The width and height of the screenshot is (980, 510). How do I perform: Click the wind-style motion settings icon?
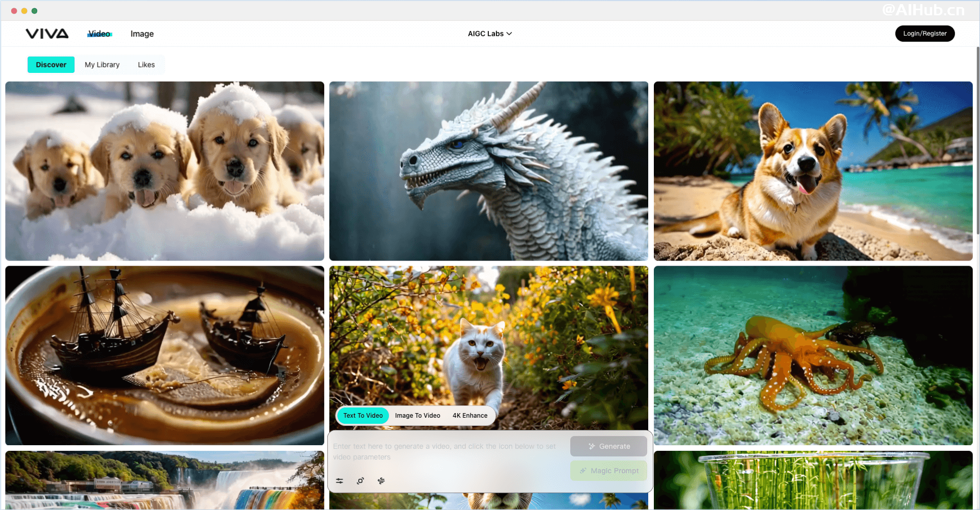tap(381, 481)
